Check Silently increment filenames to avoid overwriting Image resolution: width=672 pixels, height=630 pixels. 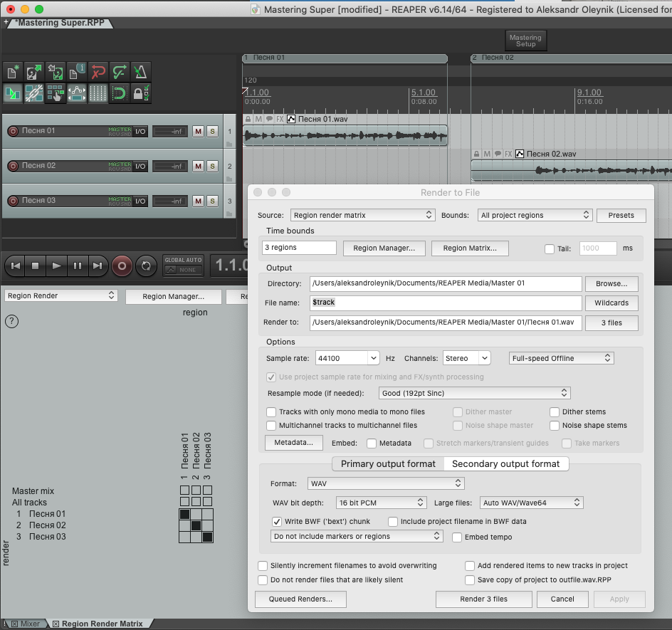tap(263, 566)
